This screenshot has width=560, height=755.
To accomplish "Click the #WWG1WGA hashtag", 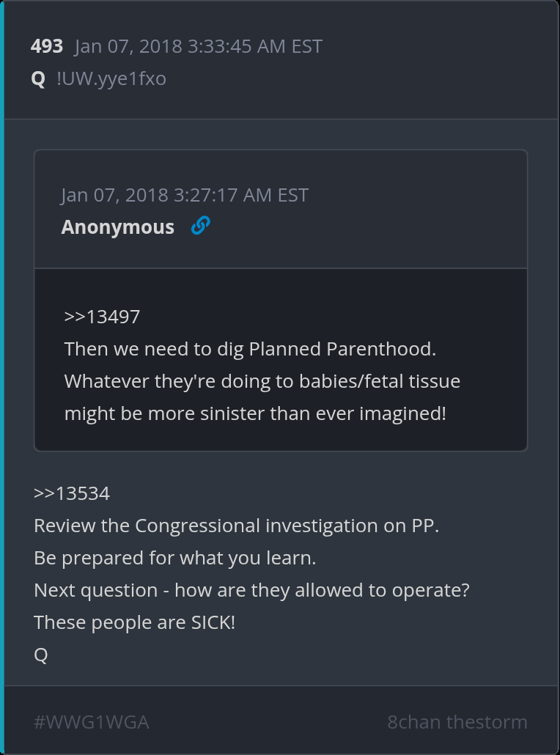I will pyautogui.click(x=92, y=722).
